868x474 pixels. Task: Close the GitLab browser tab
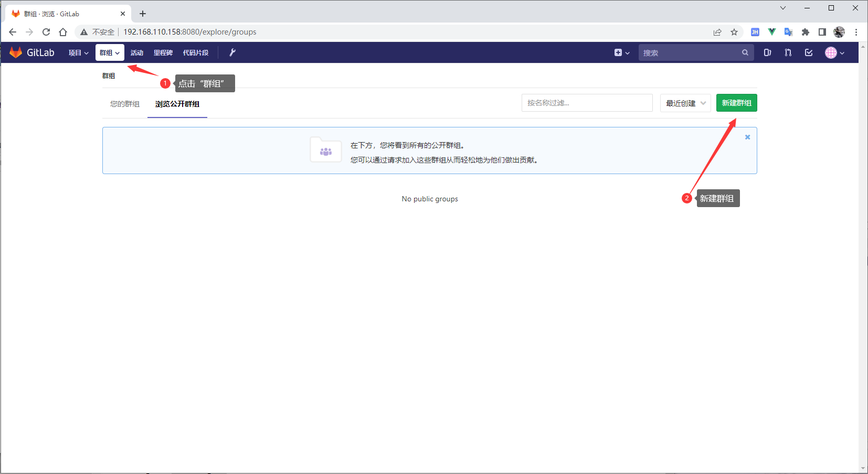[123, 14]
